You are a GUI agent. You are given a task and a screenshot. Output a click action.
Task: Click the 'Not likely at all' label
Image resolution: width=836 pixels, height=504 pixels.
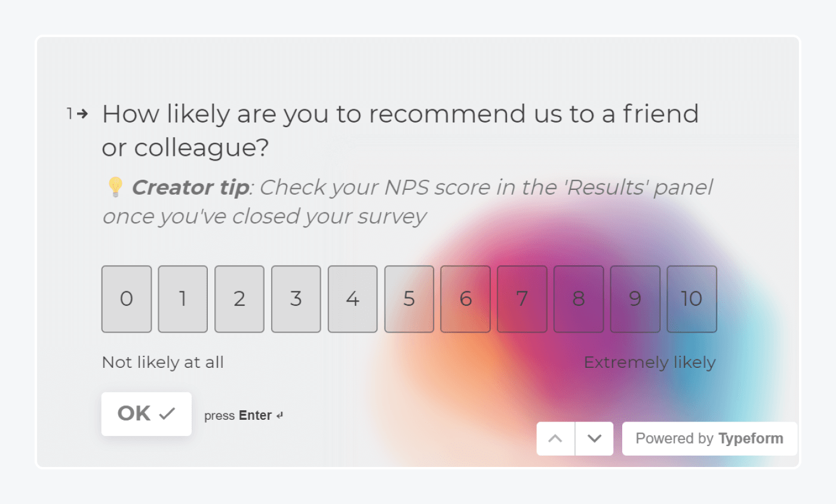tap(162, 362)
